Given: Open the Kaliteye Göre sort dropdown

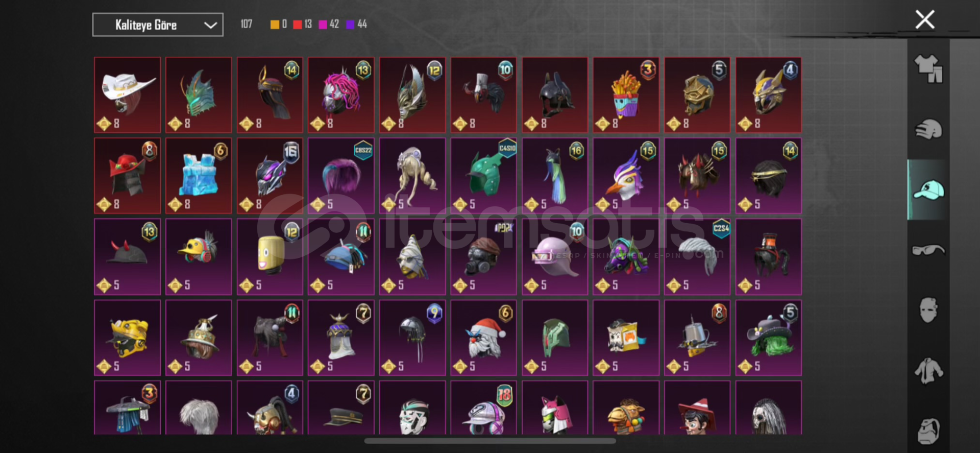Looking at the screenshot, I should coord(158,25).
